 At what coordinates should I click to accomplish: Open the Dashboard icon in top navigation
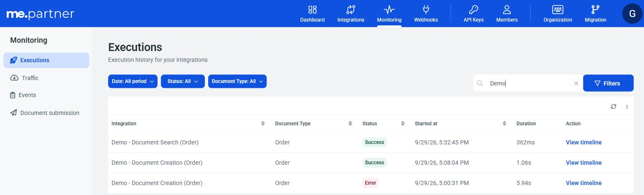click(312, 10)
